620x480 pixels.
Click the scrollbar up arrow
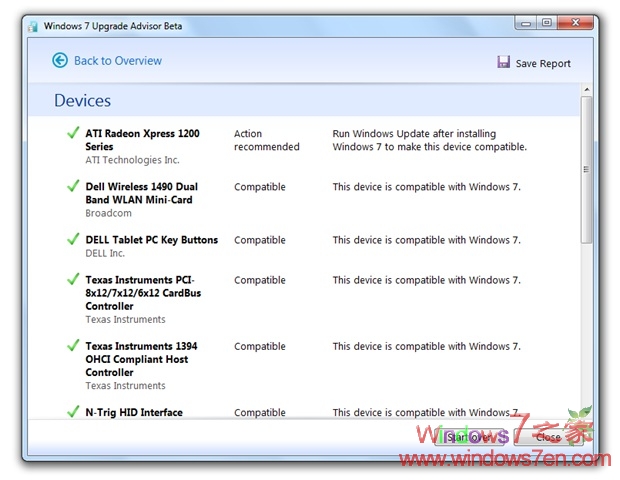tap(586, 91)
